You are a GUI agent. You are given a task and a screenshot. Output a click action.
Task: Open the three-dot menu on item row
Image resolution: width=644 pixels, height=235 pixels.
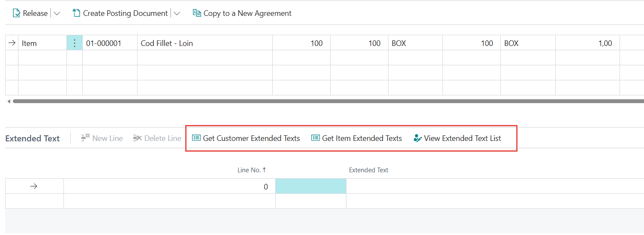[x=75, y=43]
